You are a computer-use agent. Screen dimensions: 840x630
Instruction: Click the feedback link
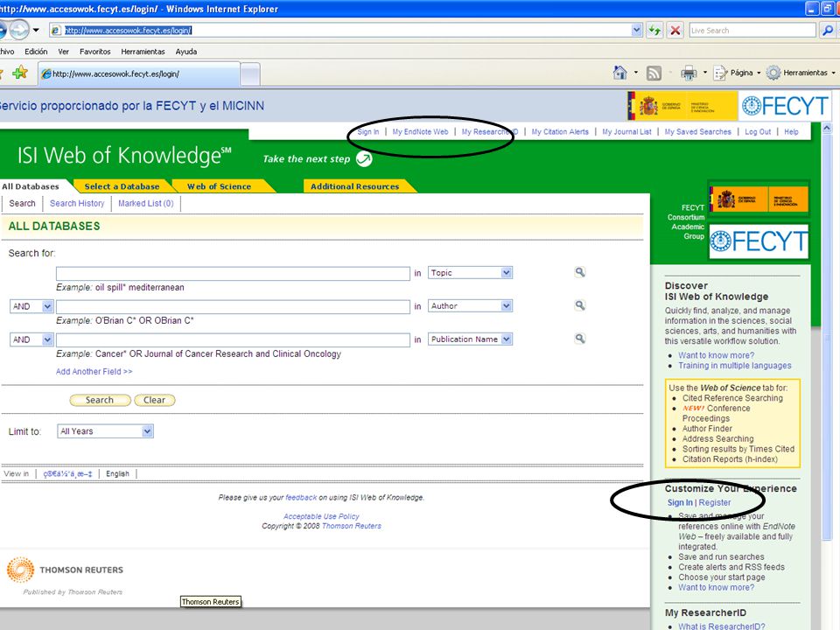301,498
